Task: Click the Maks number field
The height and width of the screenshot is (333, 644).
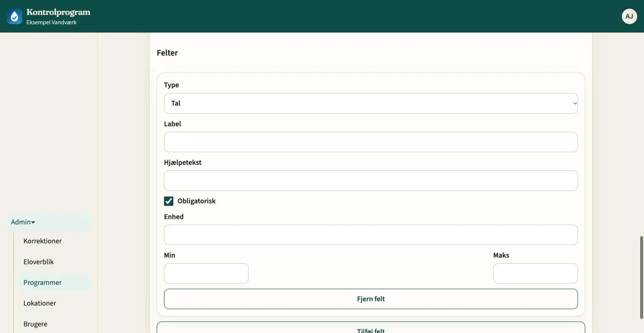Action: 535,273
